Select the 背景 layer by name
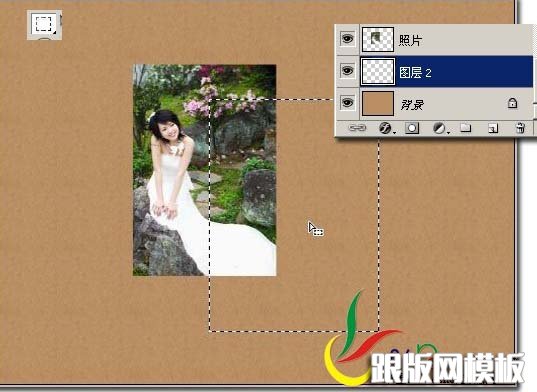The height and width of the screenshot is (392, 537). [x=413, y=104]
